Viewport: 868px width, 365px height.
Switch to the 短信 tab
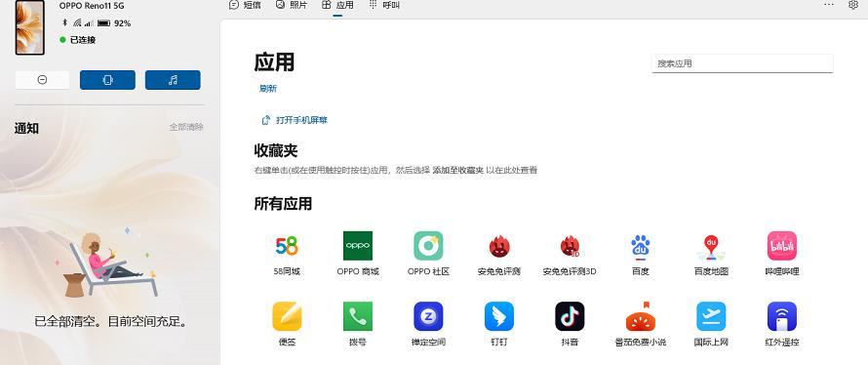(245, 5)
